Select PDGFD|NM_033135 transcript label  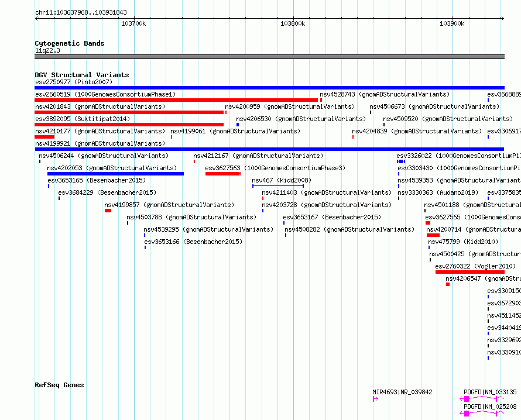(490, 392)
